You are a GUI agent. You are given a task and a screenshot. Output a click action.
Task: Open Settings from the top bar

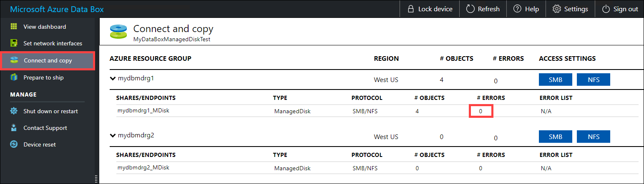click(570, 9)
